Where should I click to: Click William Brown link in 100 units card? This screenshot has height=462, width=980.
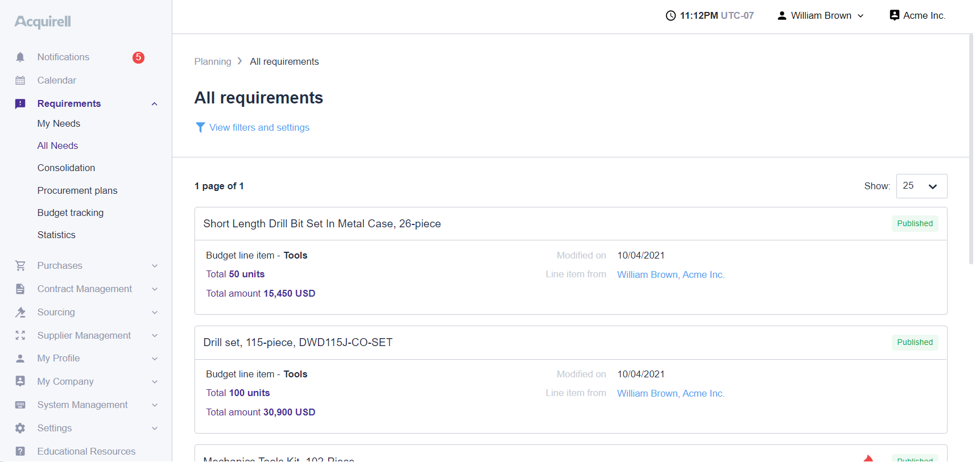[x=671, y=393]
